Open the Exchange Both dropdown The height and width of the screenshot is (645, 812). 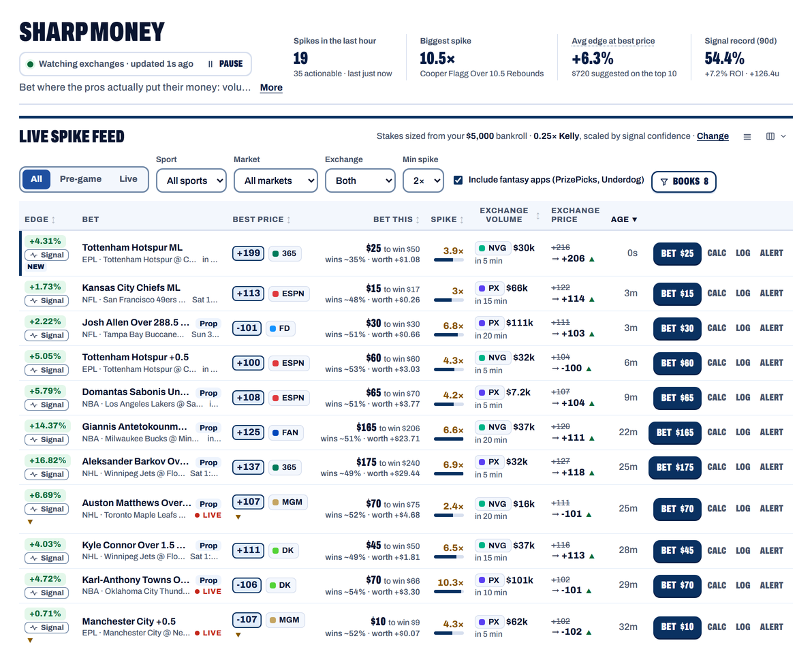point(360,180)
